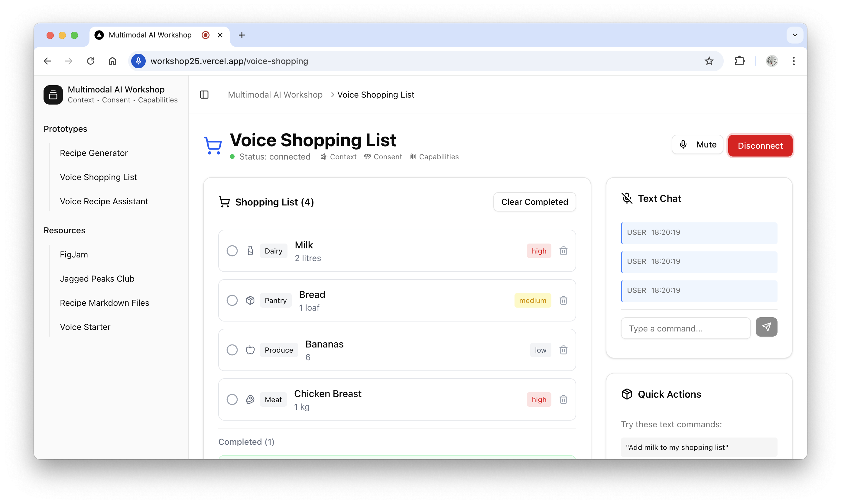This screenshot has width=841, height=504.
Task: Mark Milk as completed
Action: (x=232, y=251)
